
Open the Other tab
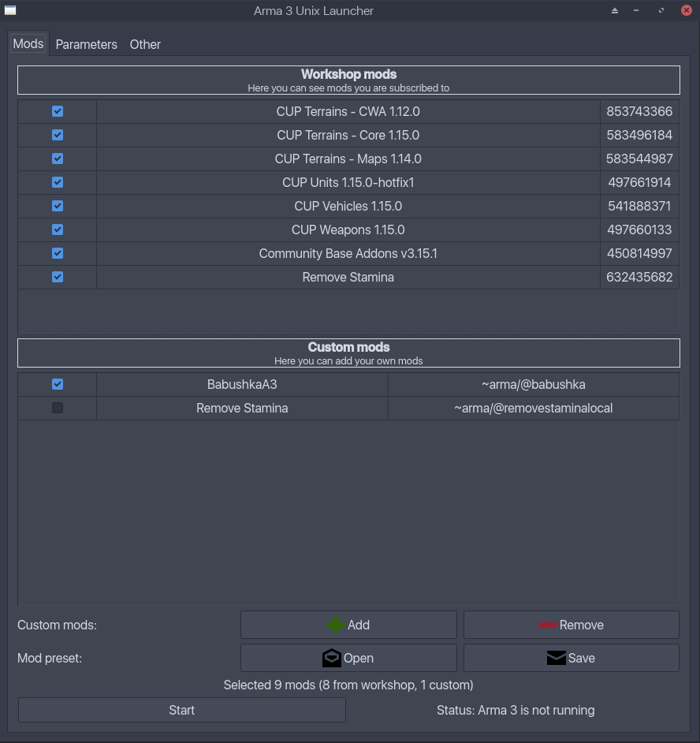click(145, 44)
